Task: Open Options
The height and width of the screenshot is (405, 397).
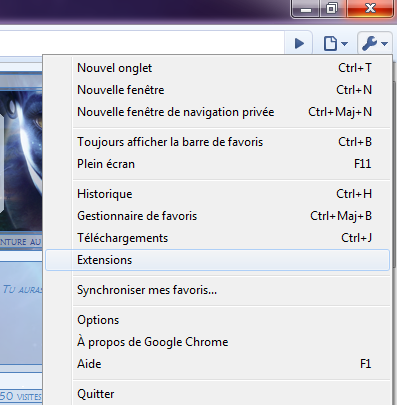Action: pos(217,320)
